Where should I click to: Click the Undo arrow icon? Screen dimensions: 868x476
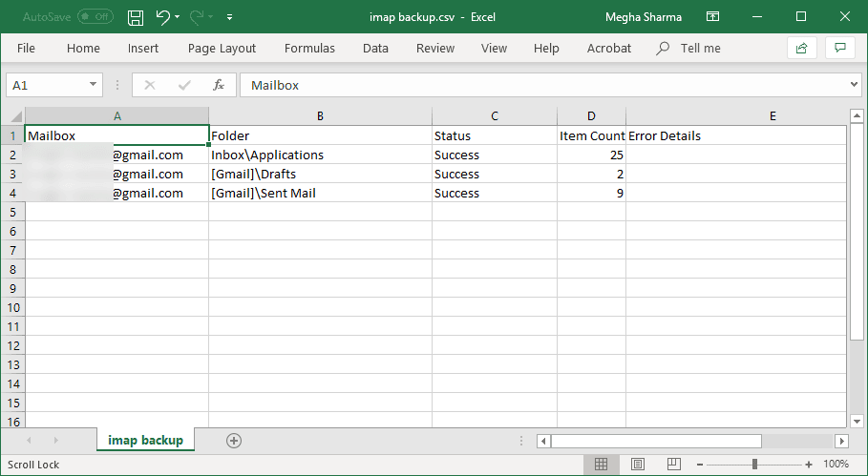(163, 17)
